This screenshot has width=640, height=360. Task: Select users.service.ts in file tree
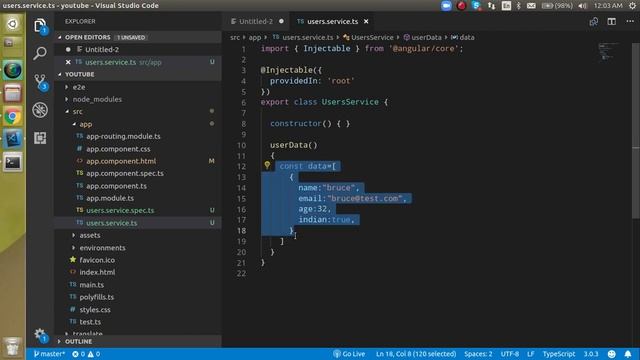click(x=138, y=223)
